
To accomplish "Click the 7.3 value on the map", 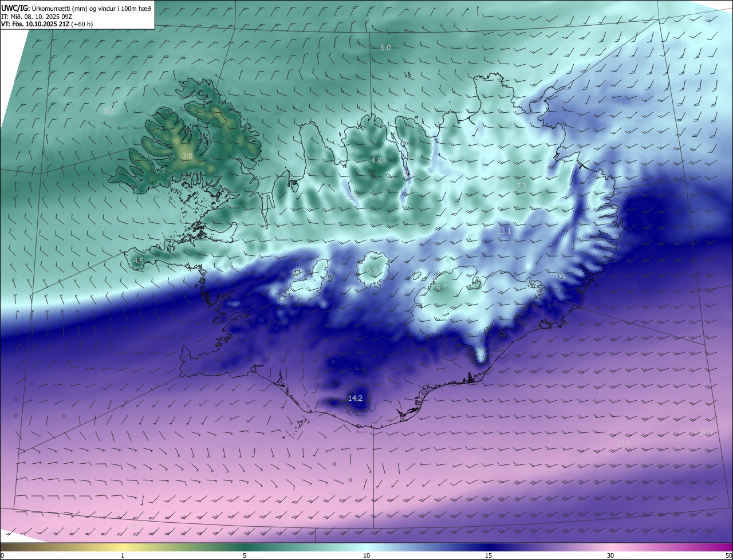I will pyautogui.click(x=521, y=186).
